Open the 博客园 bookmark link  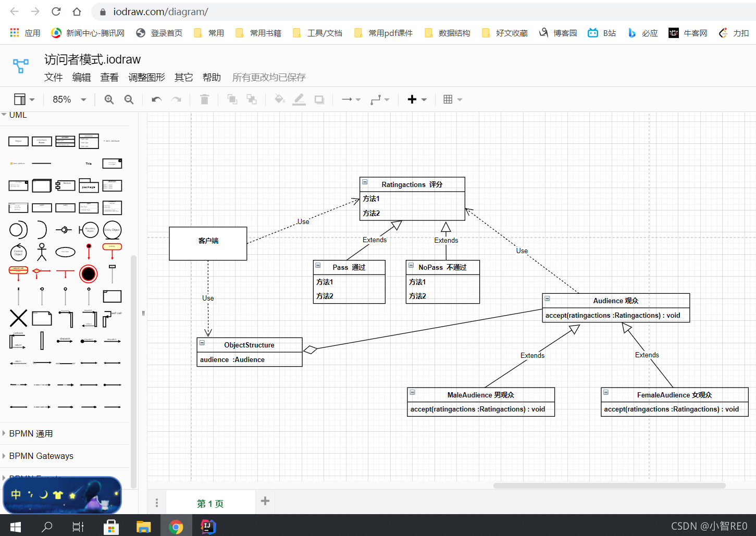[558, 33]
